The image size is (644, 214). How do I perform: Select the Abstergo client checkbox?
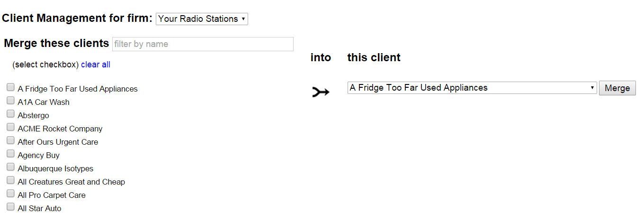coord(10,114)
